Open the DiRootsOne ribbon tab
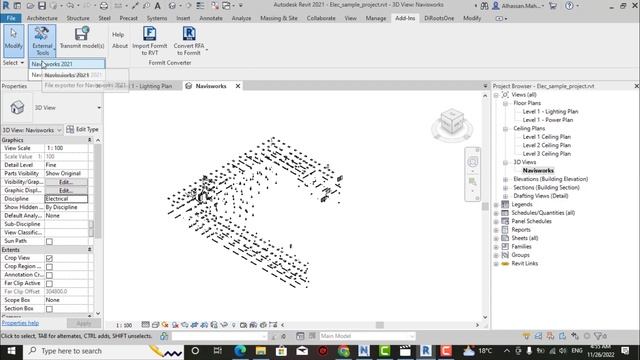Image resolution: width=640 pixels, height=360 pixels. point(439,18)
